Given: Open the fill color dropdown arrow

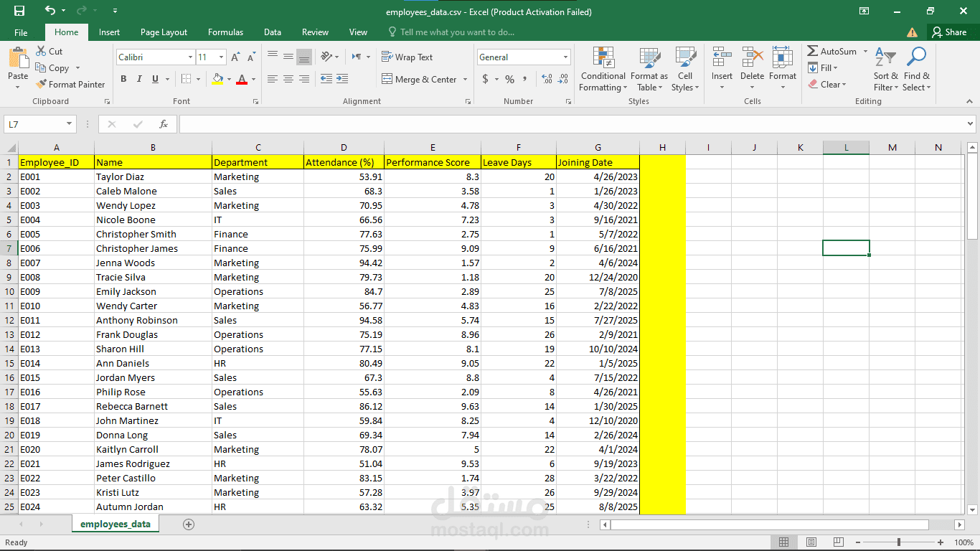Looking at the screenshot, I should click(228, 79).
